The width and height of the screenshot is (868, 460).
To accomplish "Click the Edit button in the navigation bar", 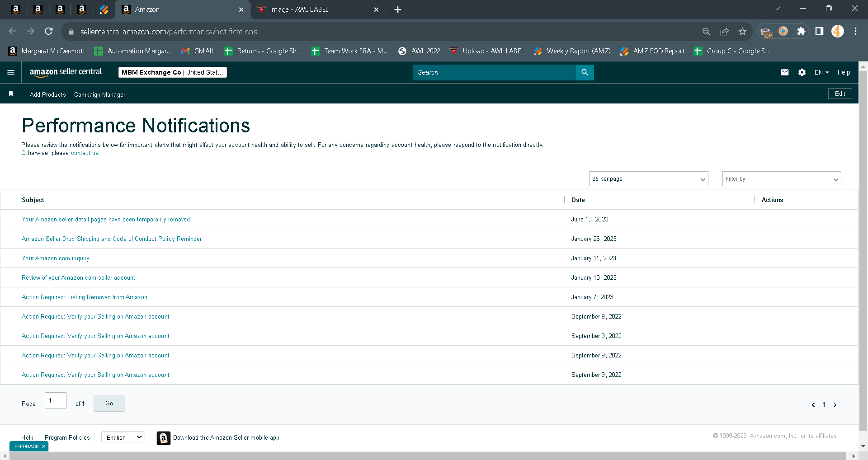I will pyautogui.click(x=840, y=94).
